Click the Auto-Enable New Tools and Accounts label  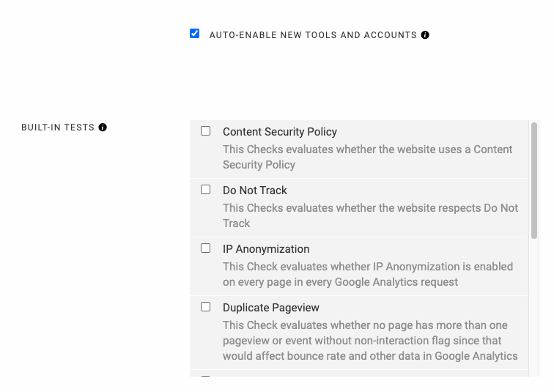313,35
